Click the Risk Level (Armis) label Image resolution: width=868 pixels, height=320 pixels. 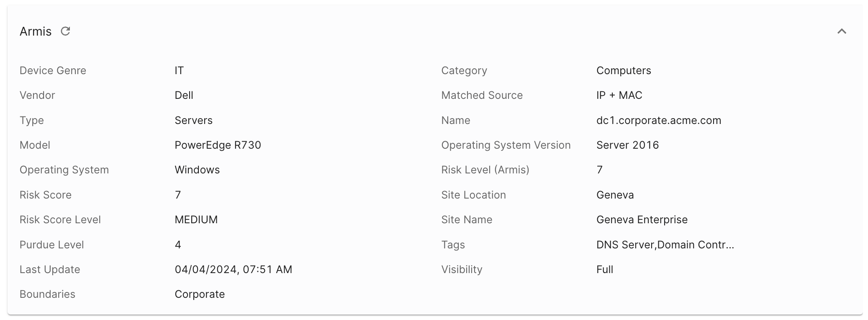click(485, 170)
